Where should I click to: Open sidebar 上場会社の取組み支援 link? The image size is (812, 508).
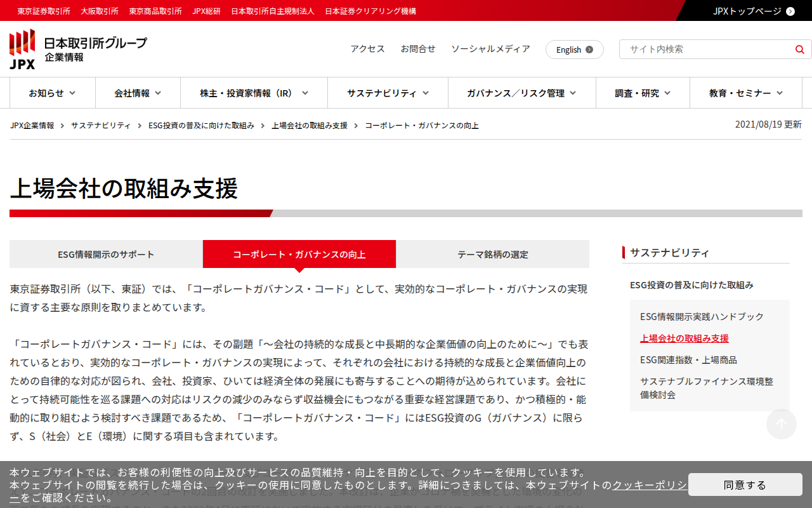[x=684, y=338]
